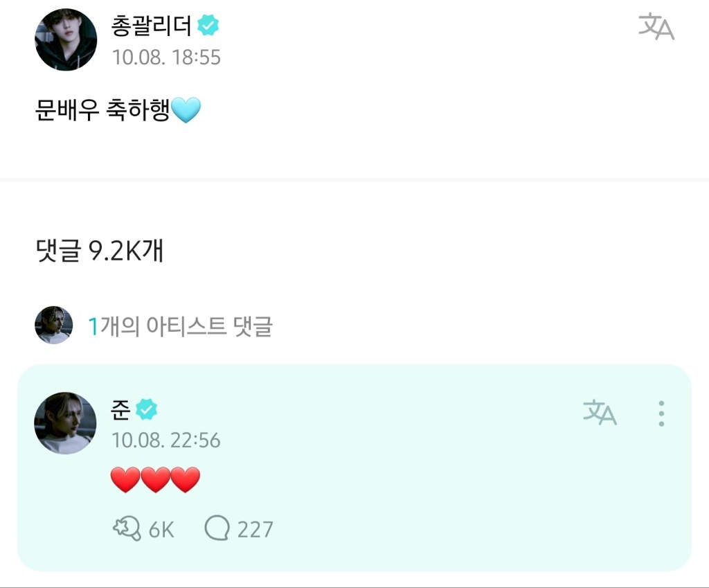This screenshot has width=709, height=588.
Task: Open 총괄리더's profile picture
Action: tap(66, 39)
